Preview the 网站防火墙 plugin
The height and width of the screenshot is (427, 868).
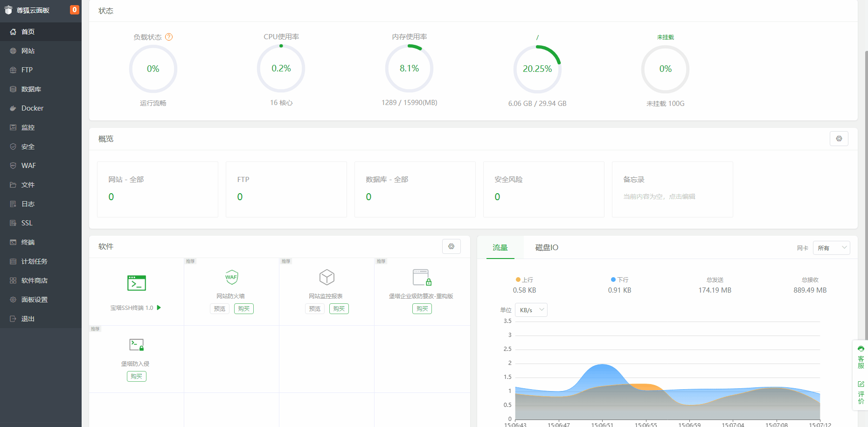pyautogui.click(x=220, y=308)
